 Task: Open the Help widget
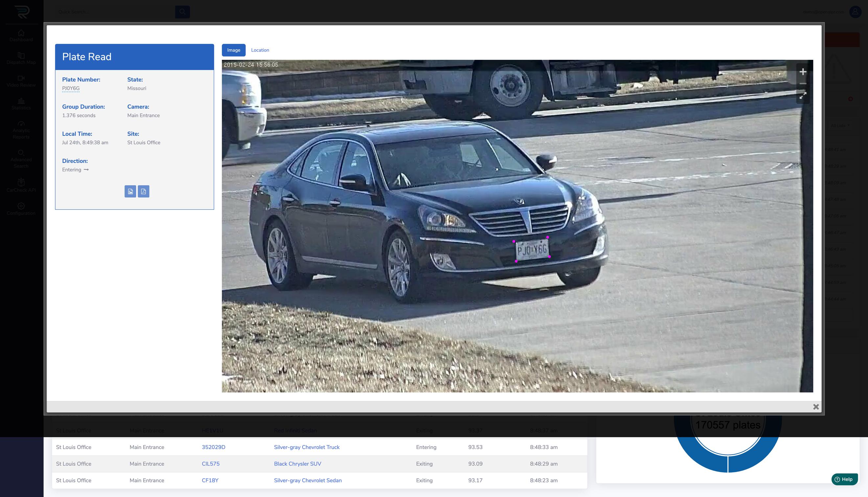pyautogui.click(x=844, y=479)
